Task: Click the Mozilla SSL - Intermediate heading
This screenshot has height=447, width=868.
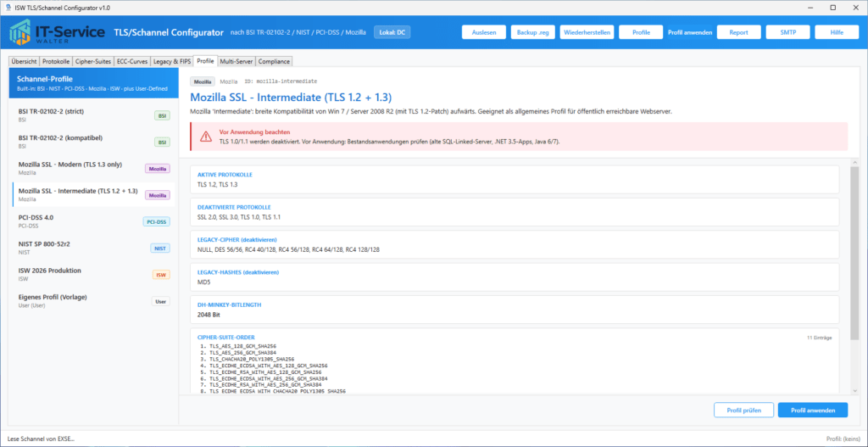Action: [x=292, y=98]
